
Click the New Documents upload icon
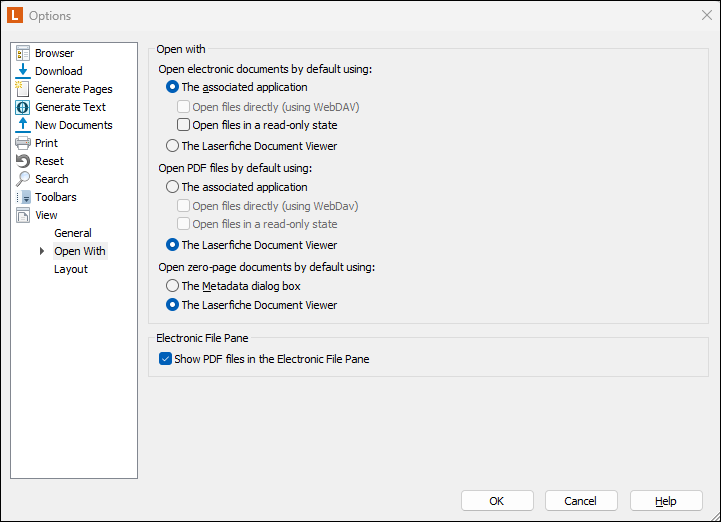point(23,125)
